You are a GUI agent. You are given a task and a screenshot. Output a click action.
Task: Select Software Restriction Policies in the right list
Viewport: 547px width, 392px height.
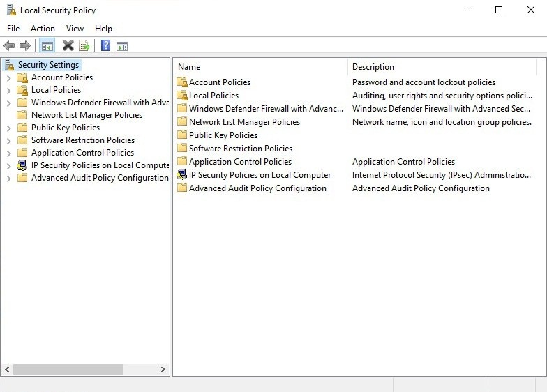[240, 149]
